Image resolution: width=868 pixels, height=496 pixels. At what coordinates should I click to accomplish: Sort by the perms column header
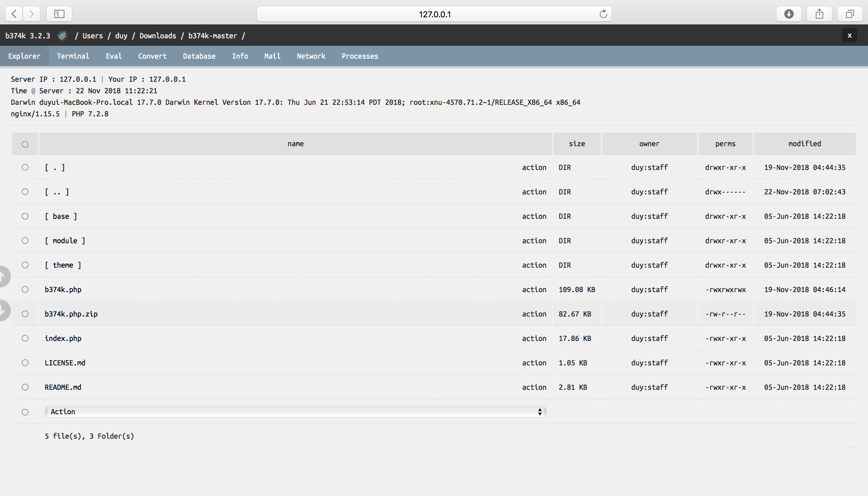coord(725,144)
